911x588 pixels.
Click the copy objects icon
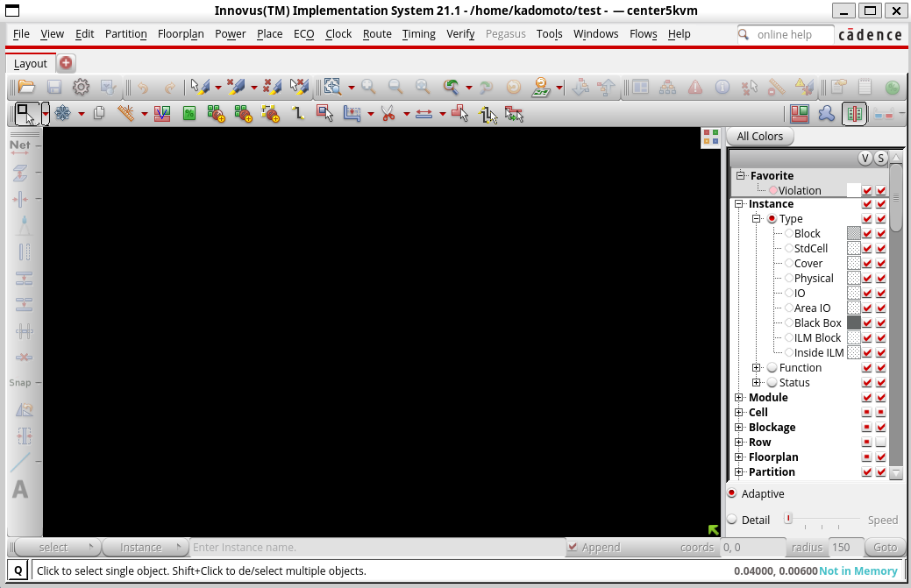(99, 114)
